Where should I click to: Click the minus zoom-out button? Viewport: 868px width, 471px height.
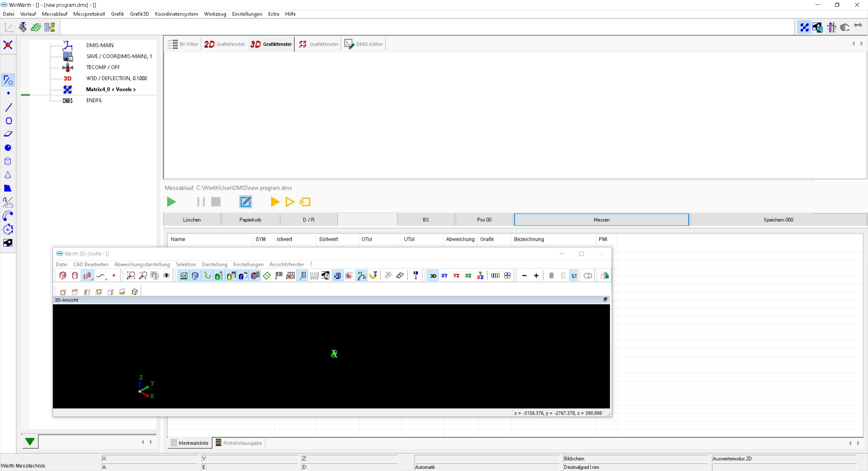click(x=524, y=276)
